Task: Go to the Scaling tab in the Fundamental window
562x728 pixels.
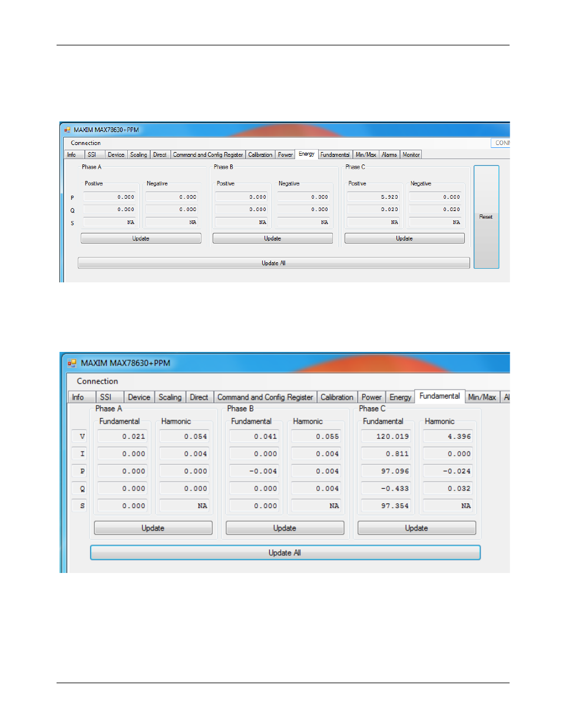Action: click(170, 397)
